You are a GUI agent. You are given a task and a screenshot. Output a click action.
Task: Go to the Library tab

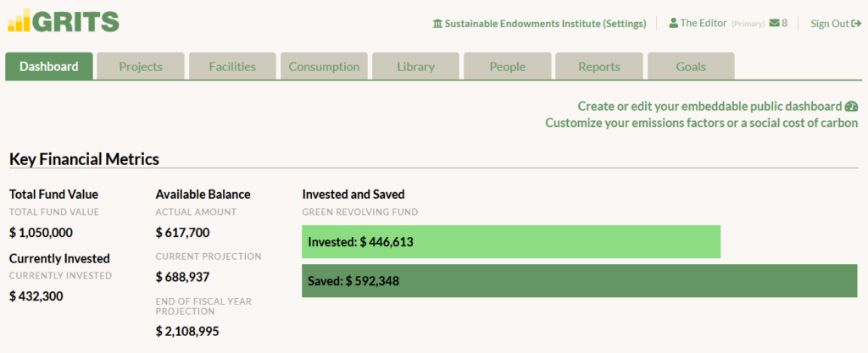415,67
